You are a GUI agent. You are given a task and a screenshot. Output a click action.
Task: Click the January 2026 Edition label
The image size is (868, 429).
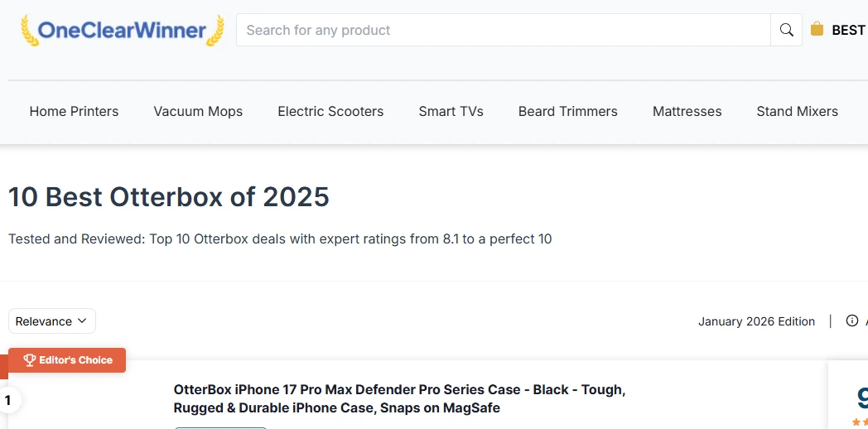click(x=756, y=321)
